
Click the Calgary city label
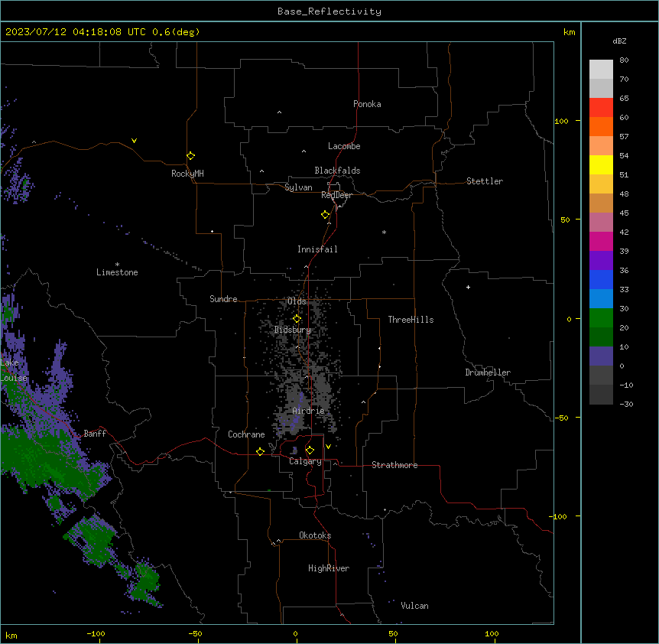pos(306,461)
